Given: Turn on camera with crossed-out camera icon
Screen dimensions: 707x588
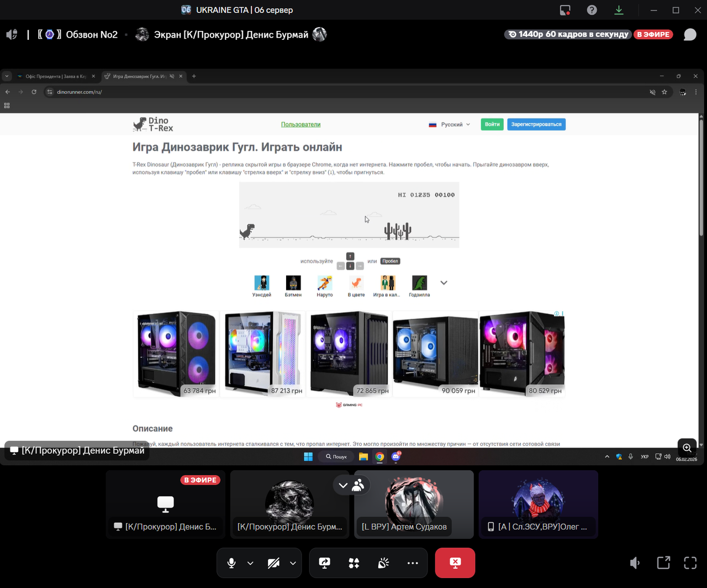Looking at the screenshot, I should coord(273,563).
